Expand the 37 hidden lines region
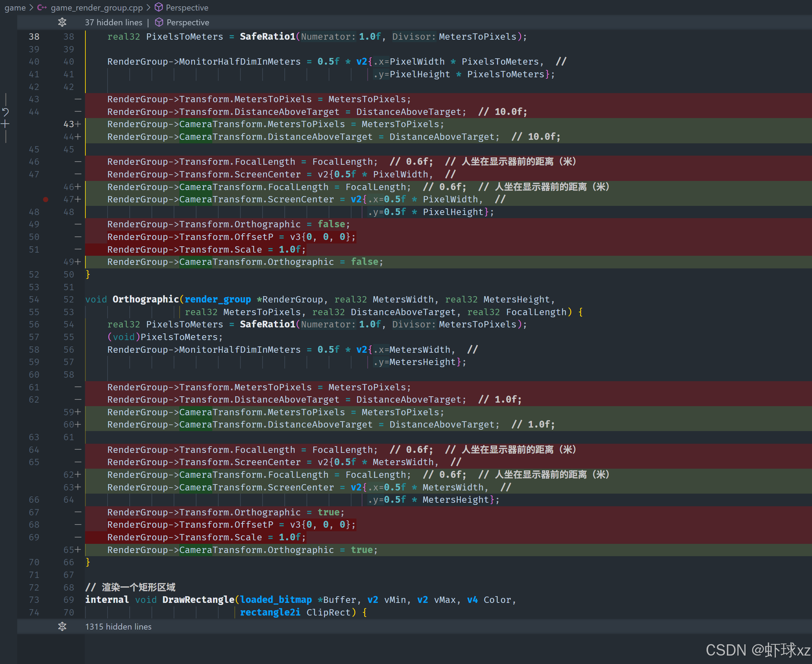Viewport: 812px width, 664px height. (x=113, y=22)
